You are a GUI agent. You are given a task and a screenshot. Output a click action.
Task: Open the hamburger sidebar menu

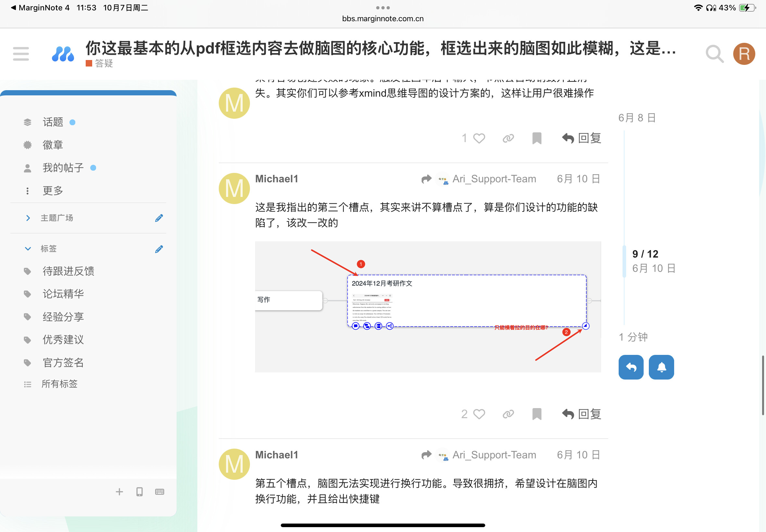(21, 54)
